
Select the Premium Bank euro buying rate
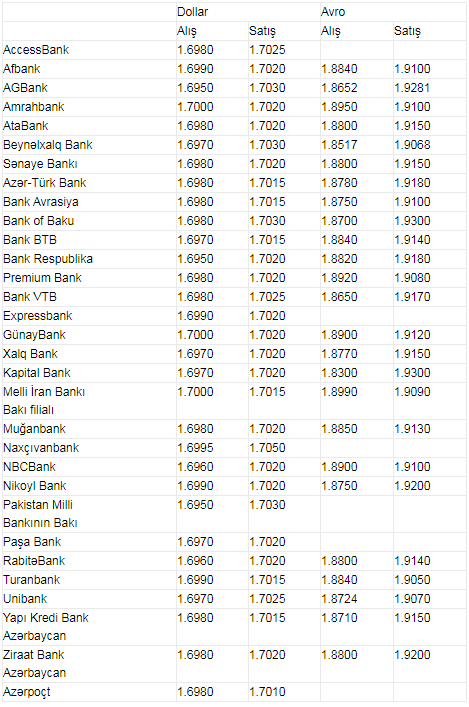coord(339,277)
